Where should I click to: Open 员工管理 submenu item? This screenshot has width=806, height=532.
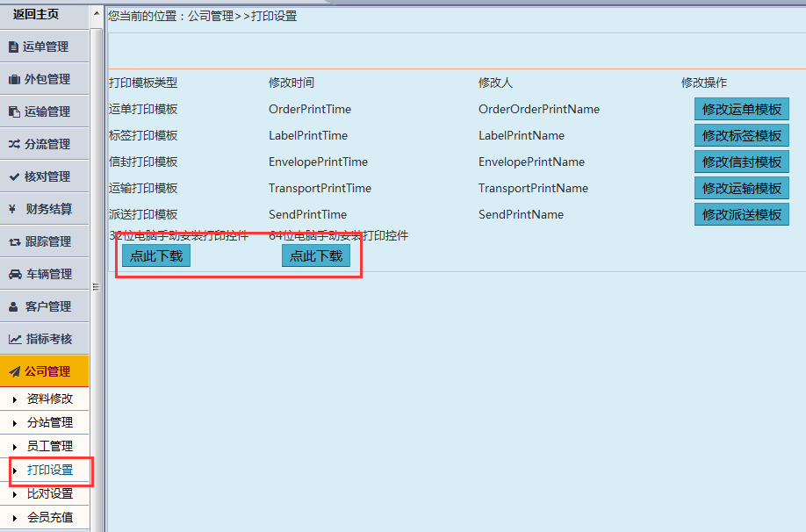[49, 446]
